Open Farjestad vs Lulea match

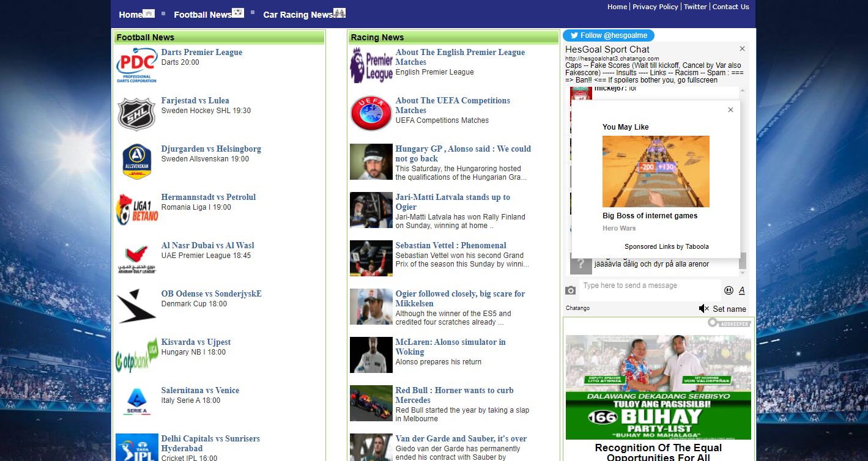[195, 101]
